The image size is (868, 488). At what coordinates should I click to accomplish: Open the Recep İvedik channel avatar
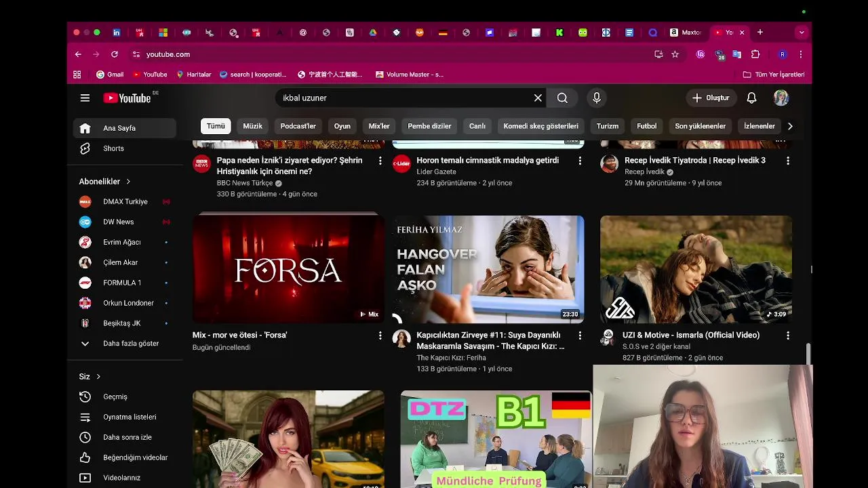coord(609,163)
